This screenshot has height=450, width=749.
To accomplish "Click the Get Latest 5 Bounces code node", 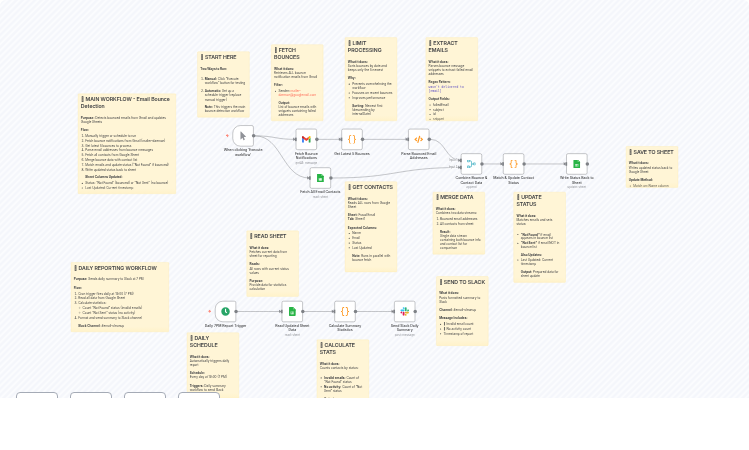I will 352,139.
